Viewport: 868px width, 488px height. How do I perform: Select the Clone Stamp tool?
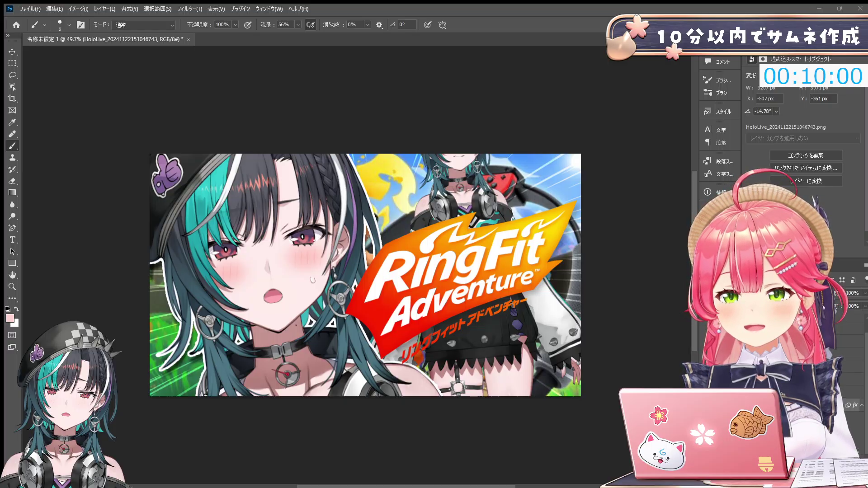pyautogui.click(x=12, y=157)
